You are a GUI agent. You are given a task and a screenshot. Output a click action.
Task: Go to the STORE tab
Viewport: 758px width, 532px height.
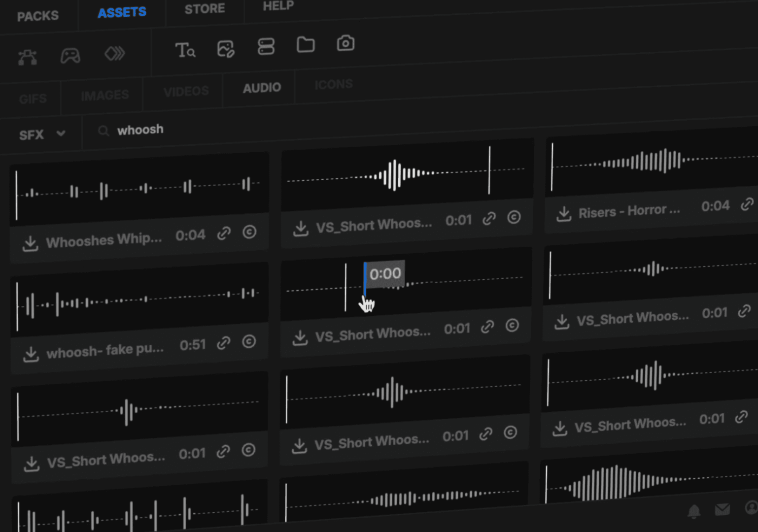pyautogui.click(x=205, y=9)
